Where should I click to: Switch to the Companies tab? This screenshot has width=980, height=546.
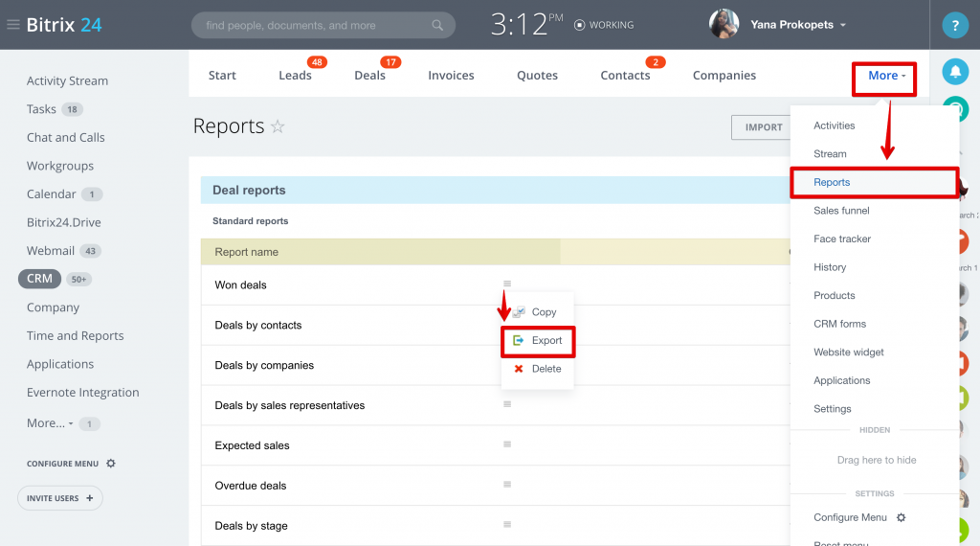(x=724, y=76)
